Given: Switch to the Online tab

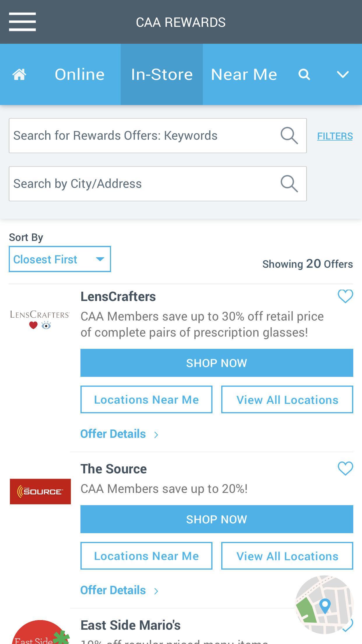Looking at the screenshot, I should click(x=80, y=74).
